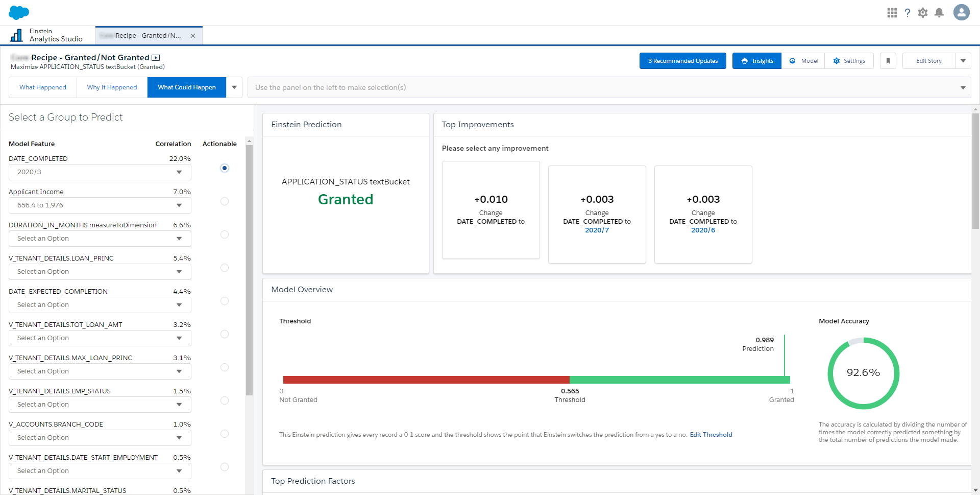This screenshot has width=980, height=495.
Task: Click the Granted prediction result text
Action: click(x=346, y=199)
